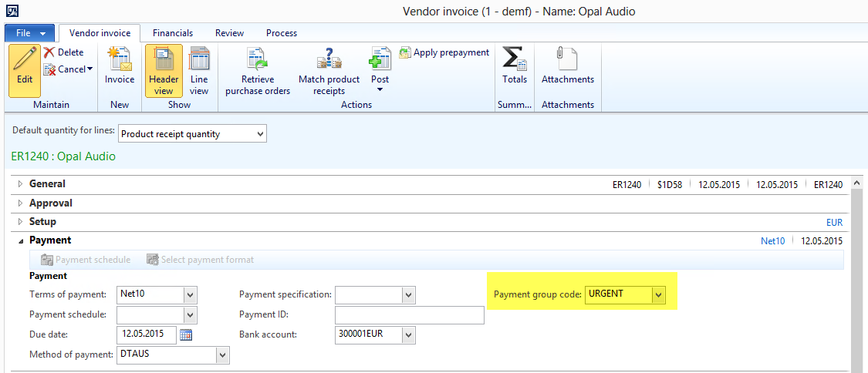Click Delete in the Maintain group
The height and width of the screenshot is (373, 868).
click(63, 52)
